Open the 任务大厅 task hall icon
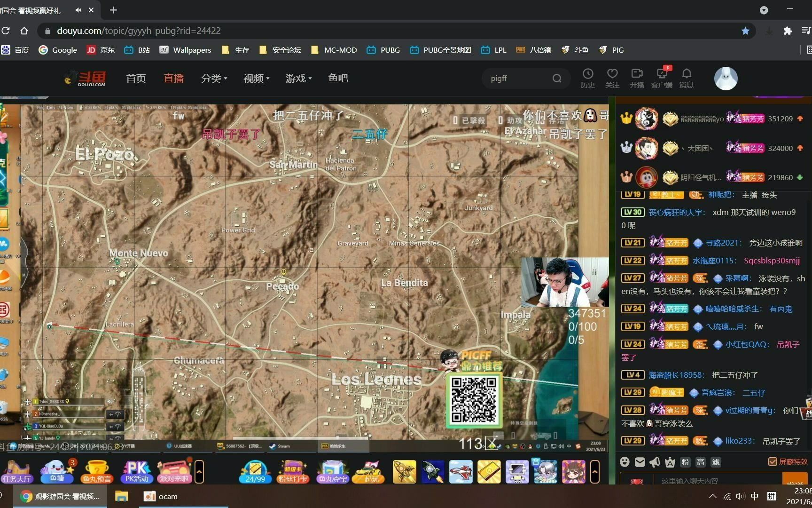This screenshot has width=812, height=508. pos(16,472)
